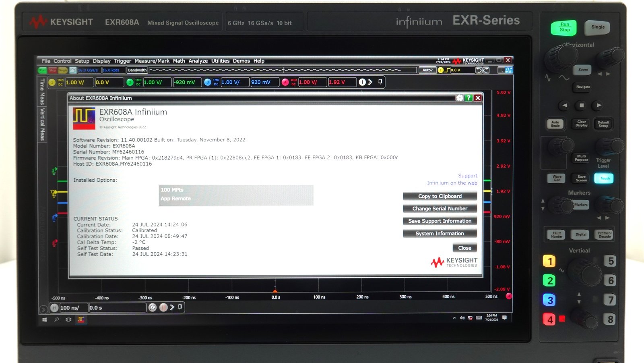Click the Close button in About dialog
Image resolution: width=644 pixels, height=363 pixels.
[x=465, y=248]
